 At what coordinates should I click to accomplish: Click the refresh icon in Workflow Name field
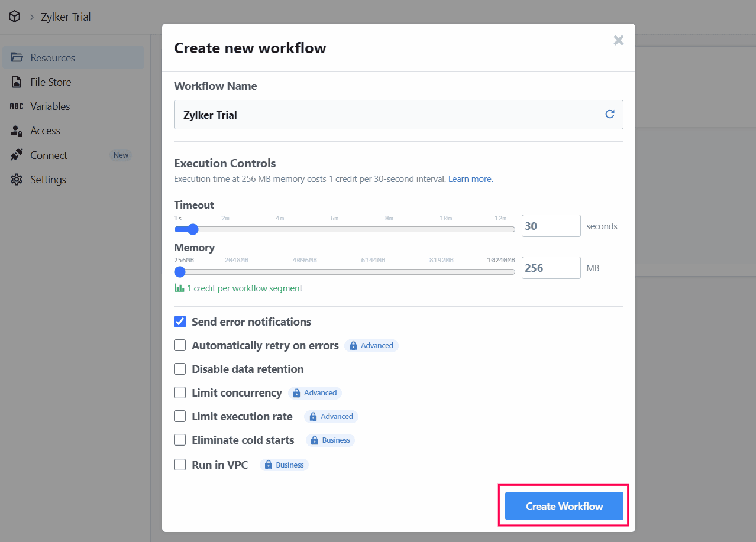610,114
